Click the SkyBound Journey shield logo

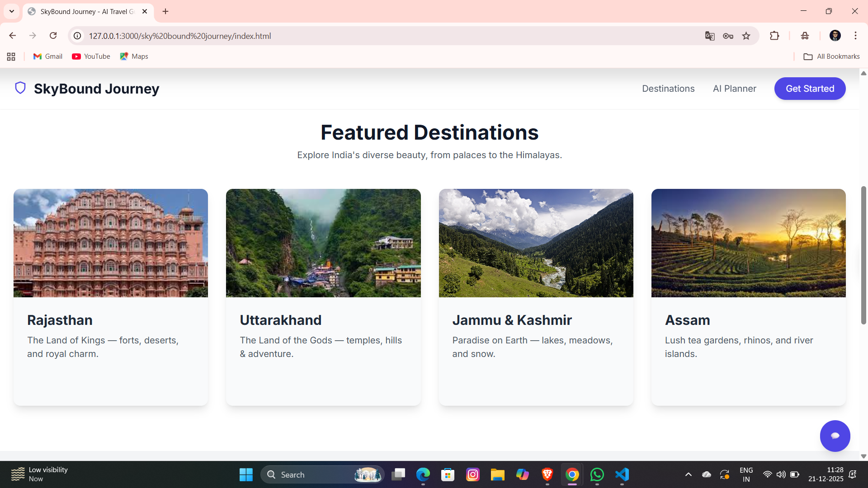20,88
